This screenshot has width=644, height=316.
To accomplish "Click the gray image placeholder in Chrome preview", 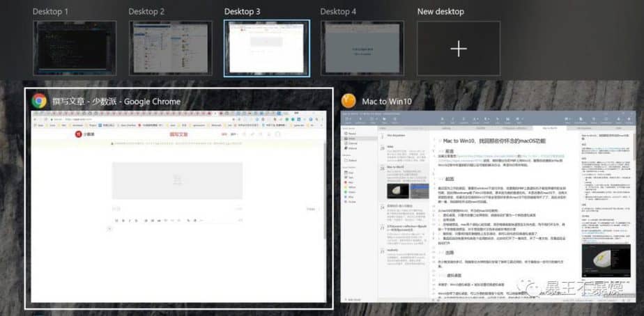I will tap(176, 180).
